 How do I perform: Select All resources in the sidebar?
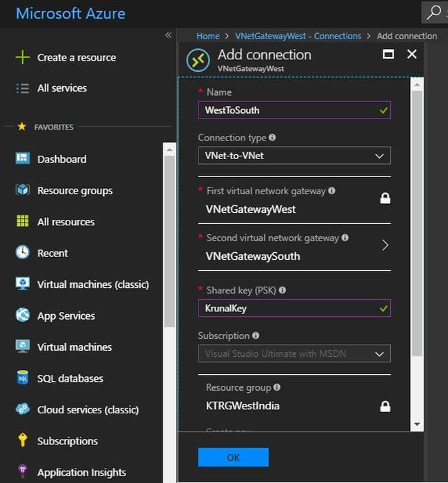click(66, 222)
